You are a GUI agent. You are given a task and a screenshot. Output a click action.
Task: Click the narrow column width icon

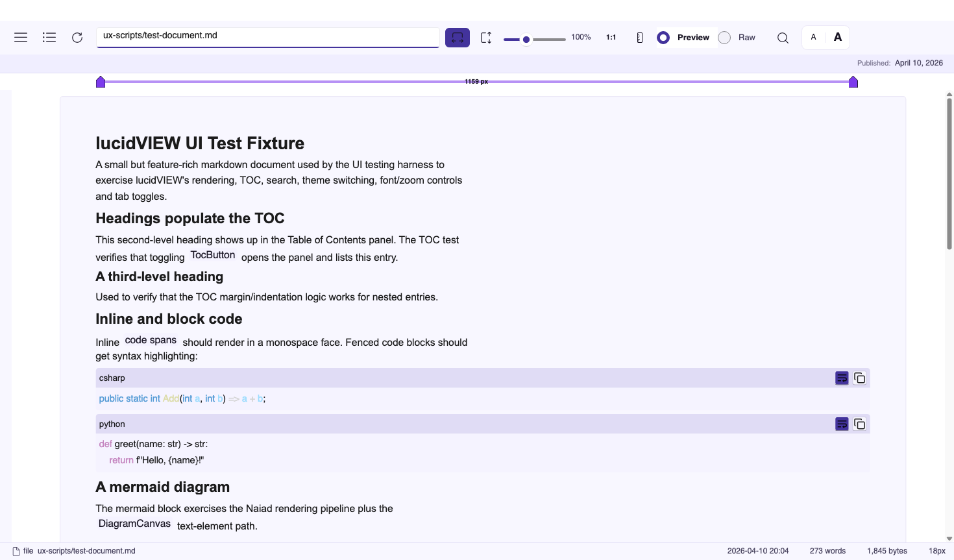point(640,38)
